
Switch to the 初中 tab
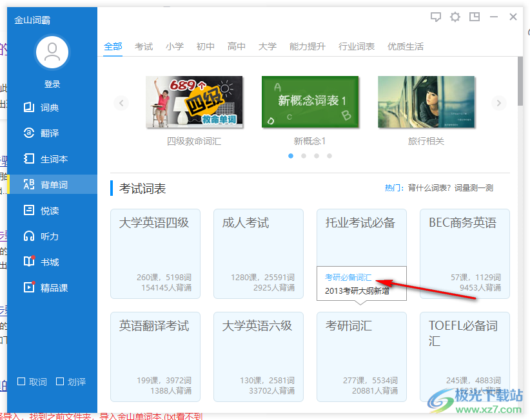coord(206,46)
